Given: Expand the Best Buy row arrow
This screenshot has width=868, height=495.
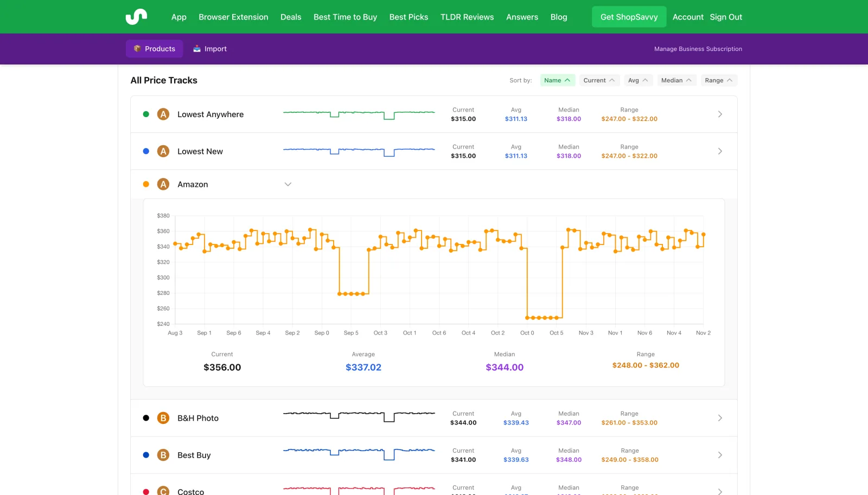Looking at the screenshot, I should click(x=720, y=455).
